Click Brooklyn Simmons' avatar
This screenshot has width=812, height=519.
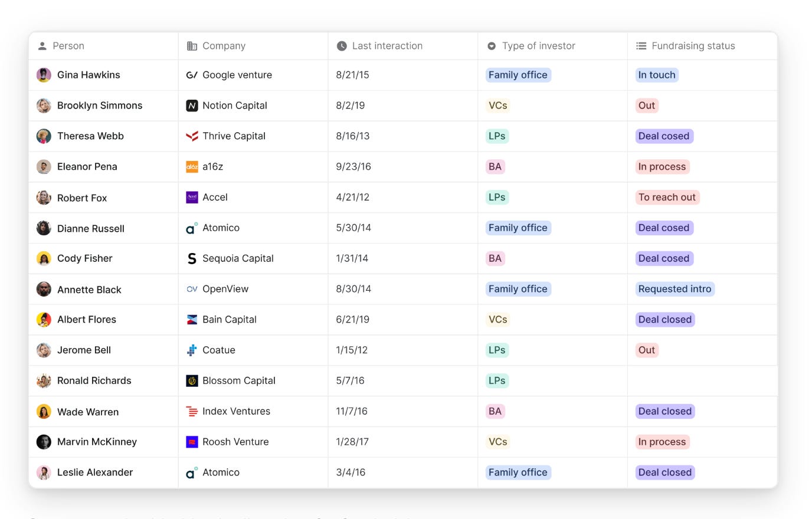44,106
